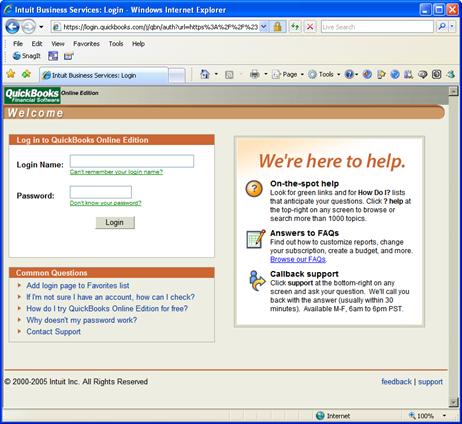Screen dimensions: 462x424
Task: Click into the Login Name field
Action: 132,161
